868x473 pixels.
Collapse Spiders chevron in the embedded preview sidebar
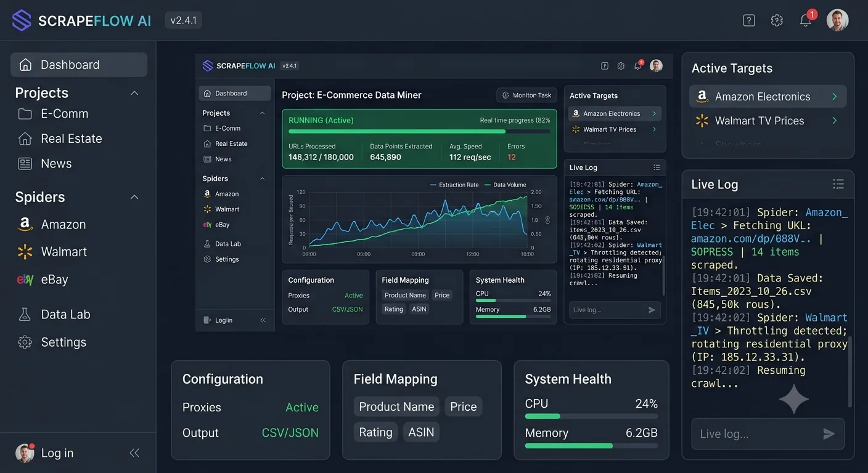262,179
